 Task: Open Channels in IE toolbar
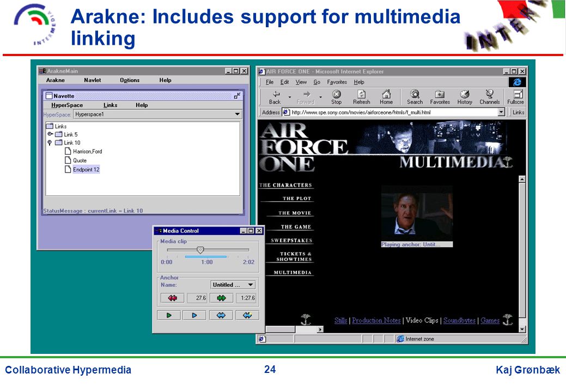point(490,97)
